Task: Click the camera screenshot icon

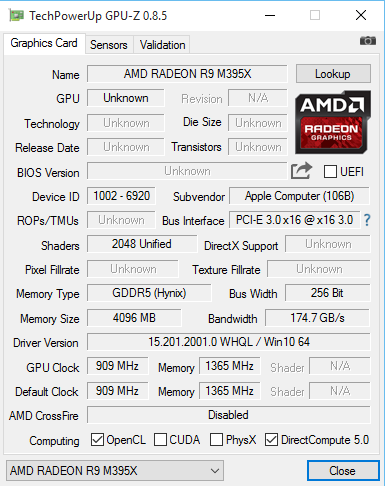Action: coord(368,41)
